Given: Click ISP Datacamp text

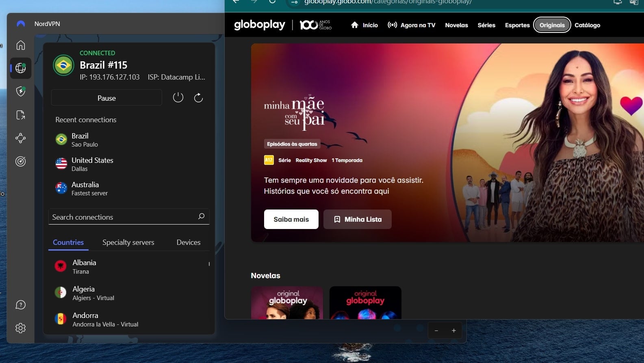Looking at the screenshot, I should coord(176,77).
